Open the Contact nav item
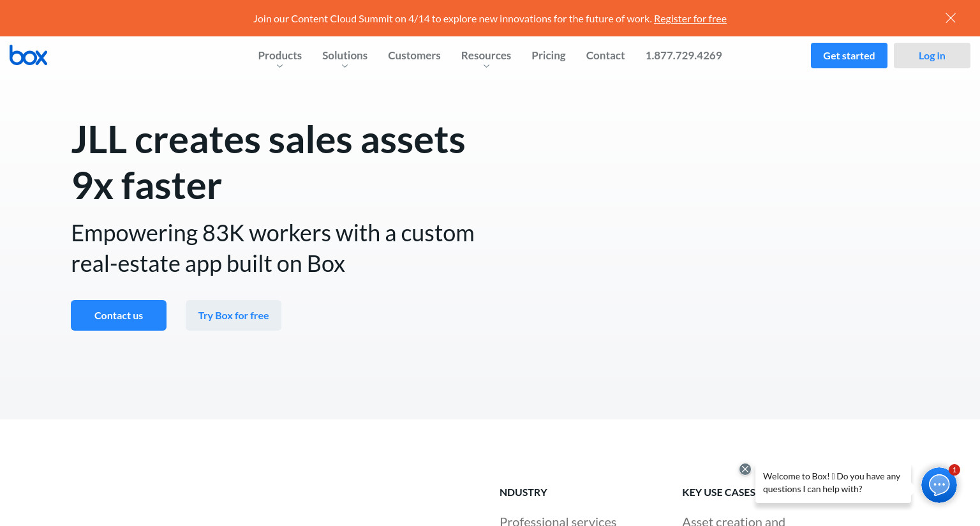Viewport: 980px width, 526px height. 605,56
